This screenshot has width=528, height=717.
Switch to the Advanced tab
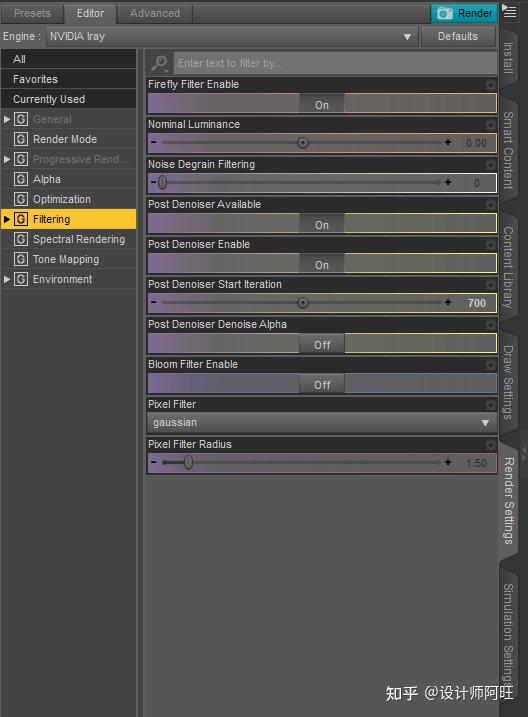(x=155, y=14)
